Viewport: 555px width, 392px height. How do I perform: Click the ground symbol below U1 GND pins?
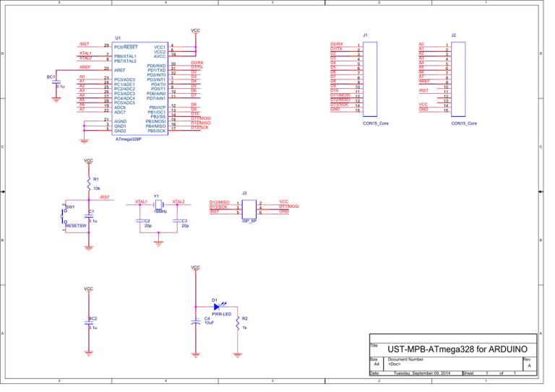pos(85,141)
